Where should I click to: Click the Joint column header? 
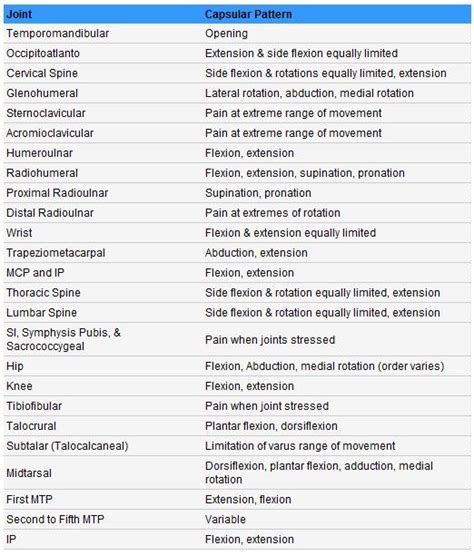pyautogui.click(x=19, y=14)
